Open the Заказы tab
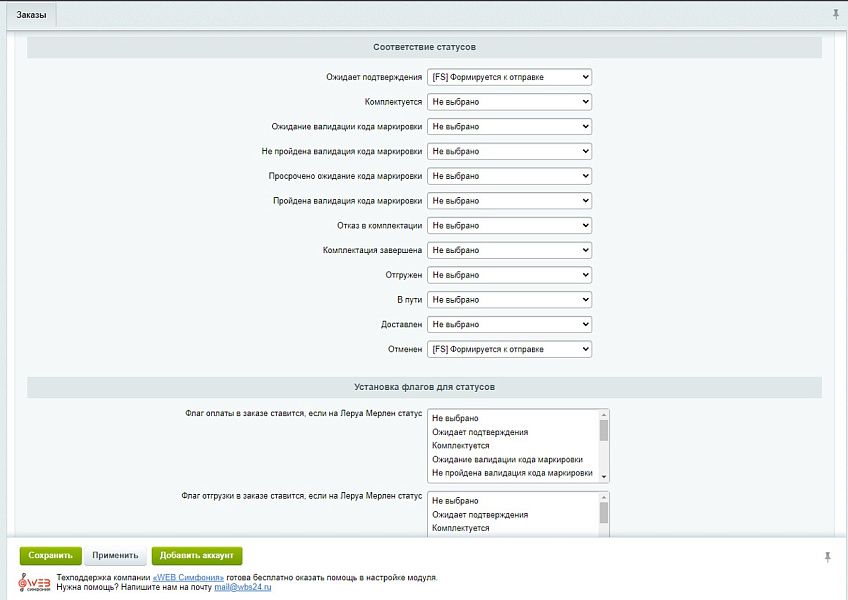The height and width of the screenshot is (600, 848). [x=31, y=15]
